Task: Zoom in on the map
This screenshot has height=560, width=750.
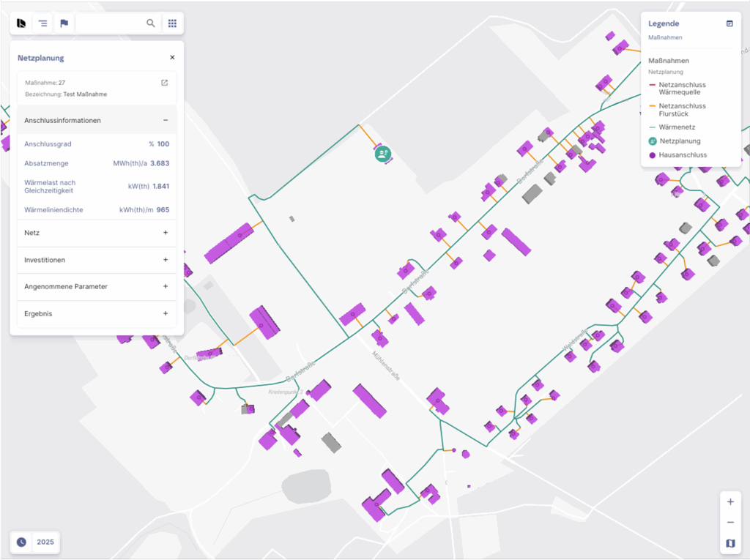Action: pos(730,502)
